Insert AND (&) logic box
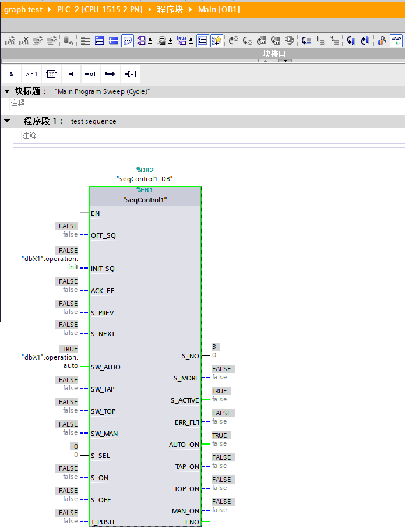The height and width of the screenshot is (532, 405). tap(12, 74)
